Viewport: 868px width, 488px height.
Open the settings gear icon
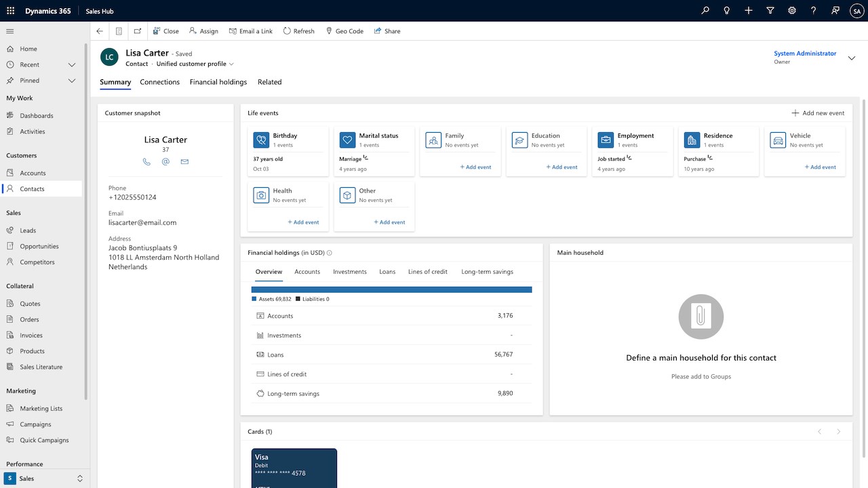(x=792, y=11)
